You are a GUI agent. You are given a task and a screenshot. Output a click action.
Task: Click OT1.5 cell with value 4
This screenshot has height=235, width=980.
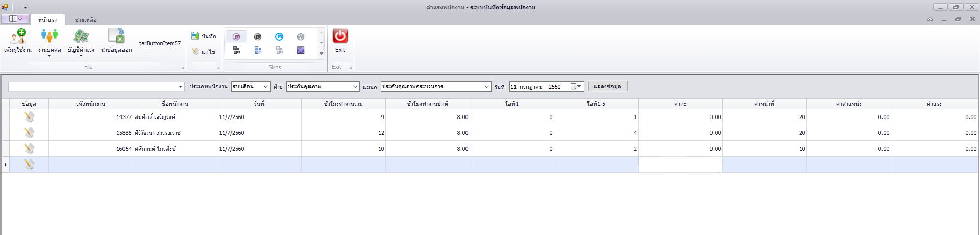[x=596, y=133]
